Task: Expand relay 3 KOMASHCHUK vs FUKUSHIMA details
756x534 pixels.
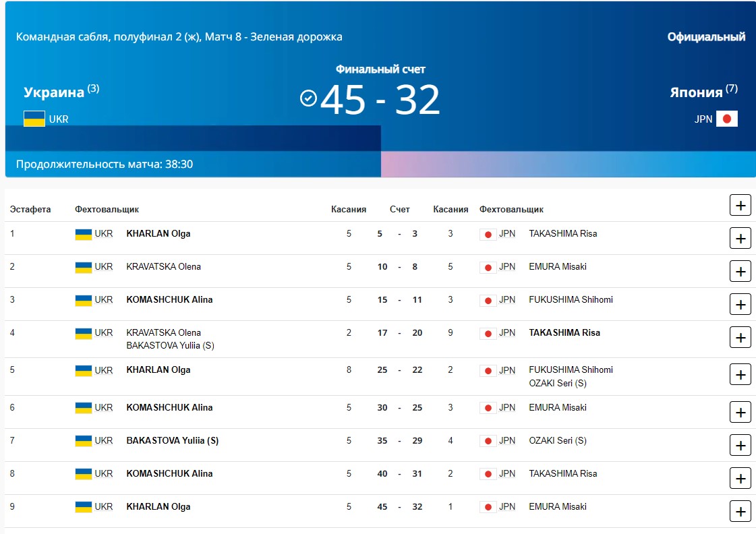Action: tap(740, 305)
